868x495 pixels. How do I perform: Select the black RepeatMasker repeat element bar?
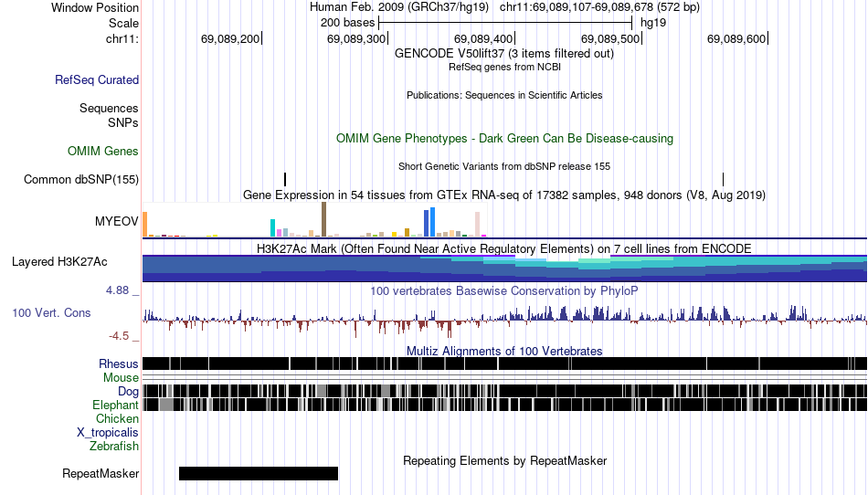pyautogui.click(x=258, y=473)
